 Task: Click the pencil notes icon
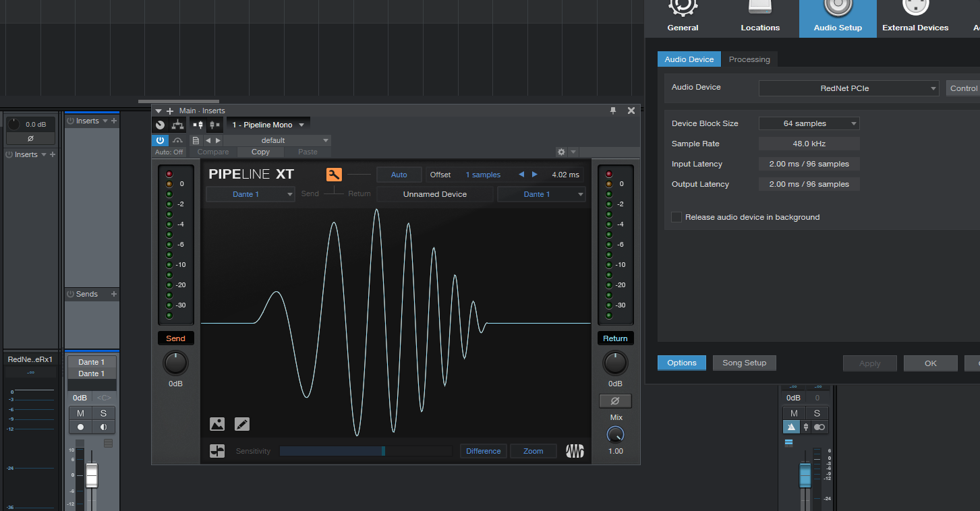[x=242, y=424]
